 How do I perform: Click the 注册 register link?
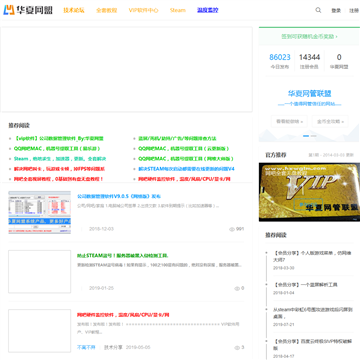(x=354, y=11)
